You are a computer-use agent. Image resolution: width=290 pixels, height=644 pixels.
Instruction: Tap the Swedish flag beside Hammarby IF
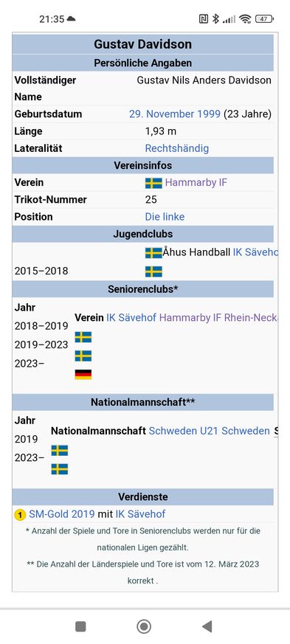pos(153,183)
